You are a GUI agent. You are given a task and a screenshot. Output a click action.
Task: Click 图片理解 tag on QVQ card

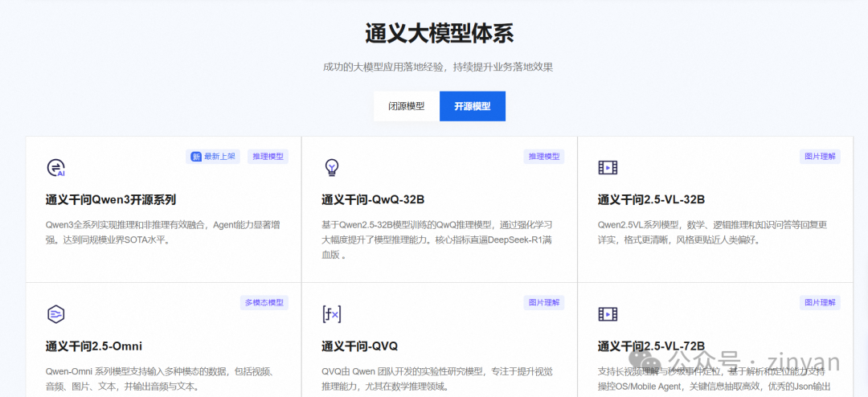(x=544, y=303)
